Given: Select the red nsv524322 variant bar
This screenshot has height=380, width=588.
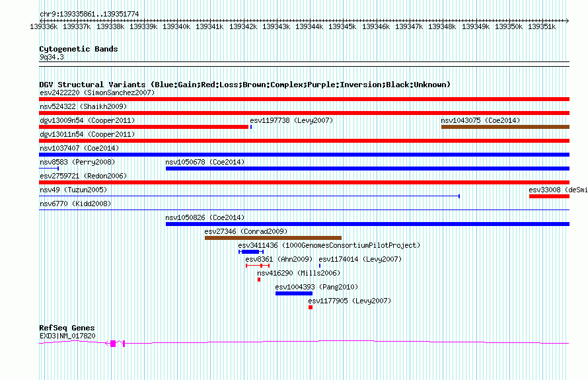Looking at the screenshot, I should 304,113.
